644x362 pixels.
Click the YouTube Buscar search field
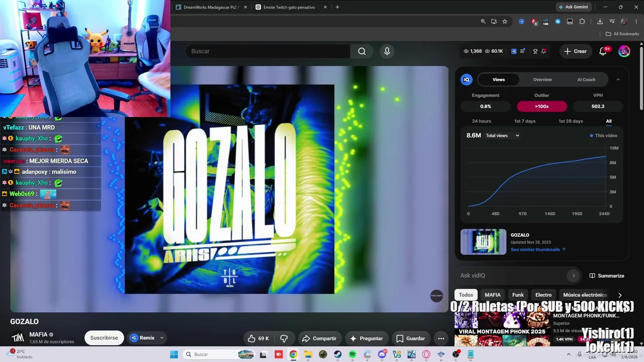[268, 51]
